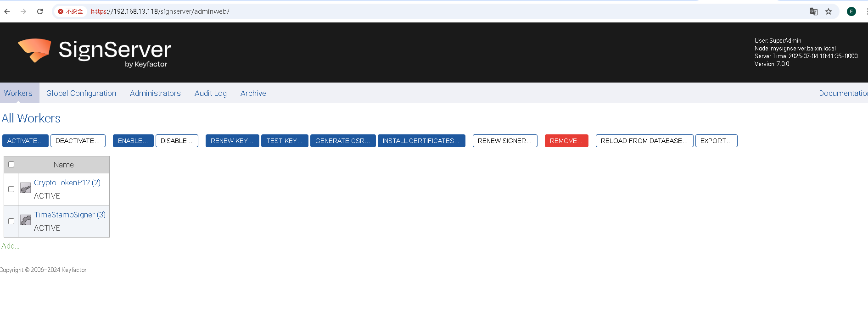The width and height of the screenshot is (868, 321).
Task: Click the browser back arrow
Action: click(x=7, y=11)
